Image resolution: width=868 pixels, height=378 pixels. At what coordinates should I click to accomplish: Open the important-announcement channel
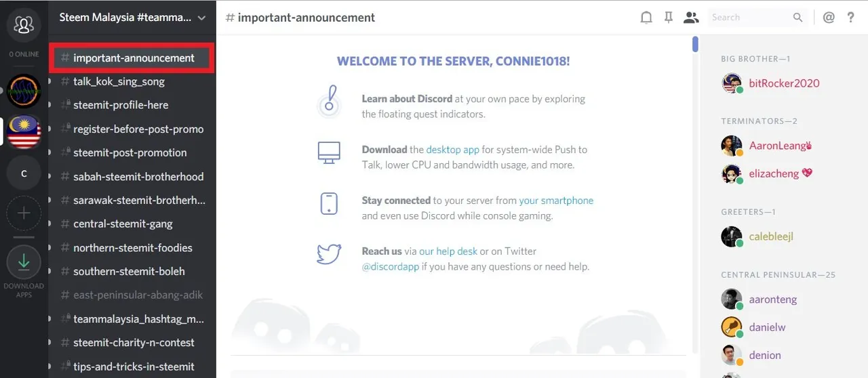[x=132, y=58]
